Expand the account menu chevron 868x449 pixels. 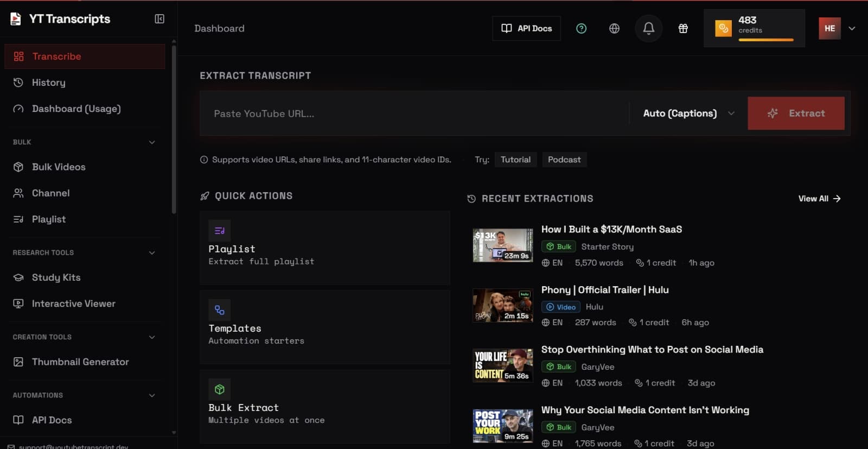[x=852, y=28]
